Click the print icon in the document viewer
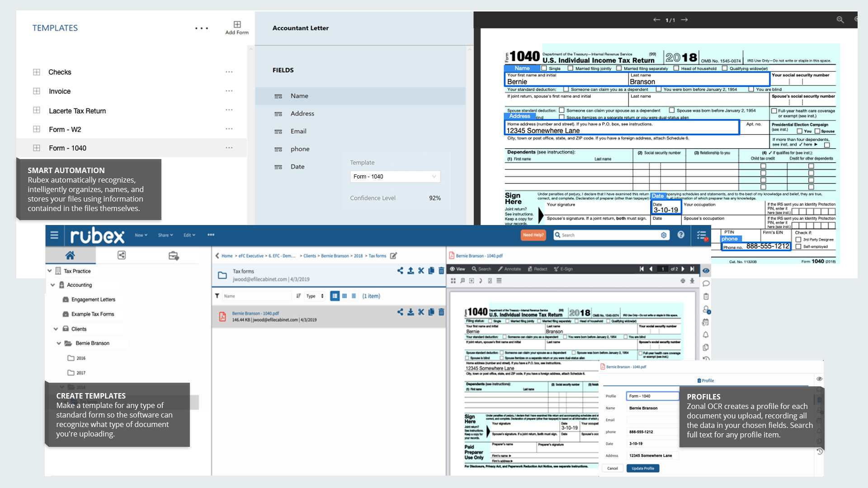 [x=683, y=281]
